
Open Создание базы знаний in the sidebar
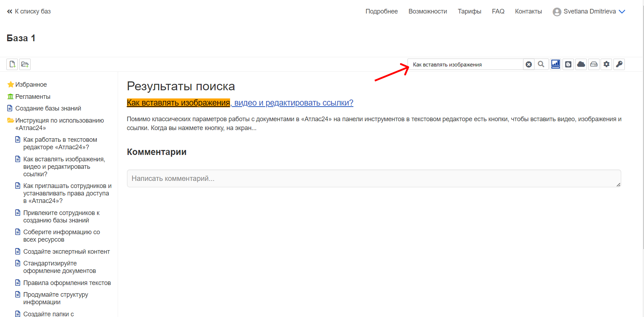[48, 108]
